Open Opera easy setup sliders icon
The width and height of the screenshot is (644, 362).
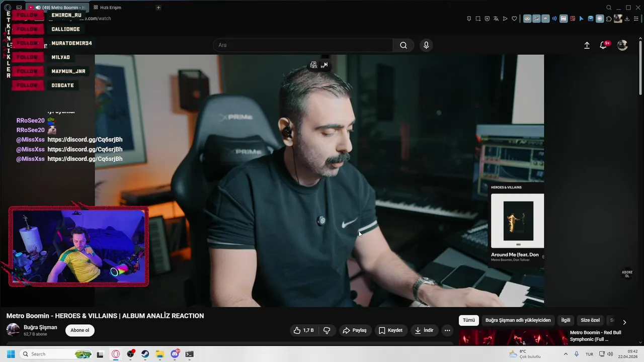(x=636, y=19)
